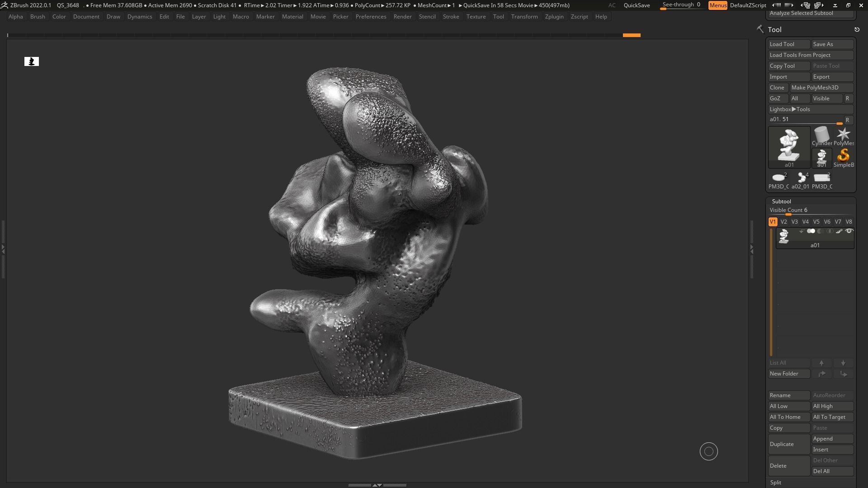
Task: Activate visibility set V1
Action: tap(773, 222)
